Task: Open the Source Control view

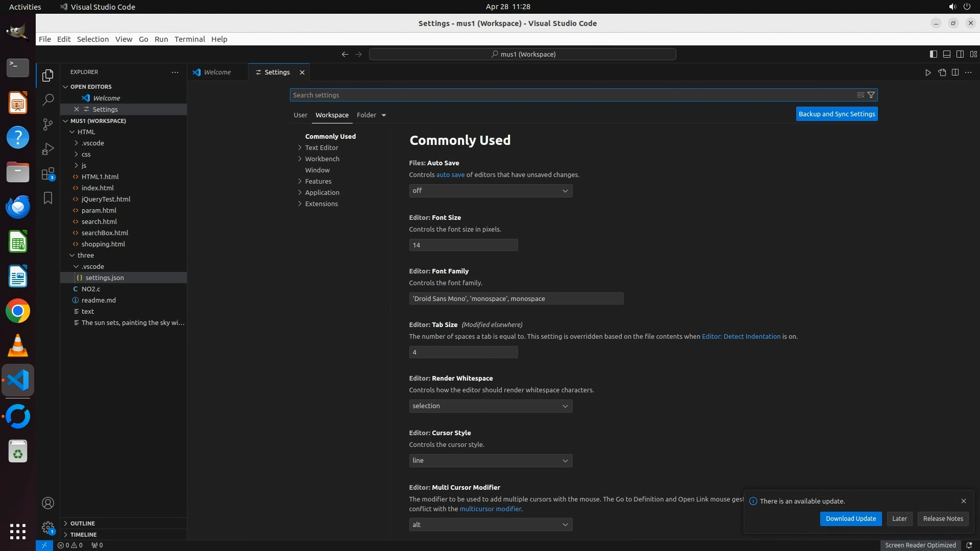Action: [47, 124]
